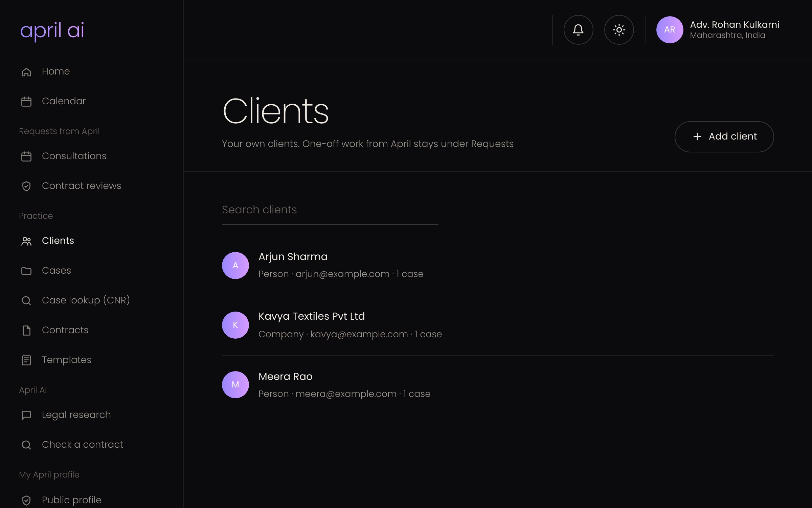The image size is (812, 508).
Task: Open Templates in sidebar
Action: [67, 360]
